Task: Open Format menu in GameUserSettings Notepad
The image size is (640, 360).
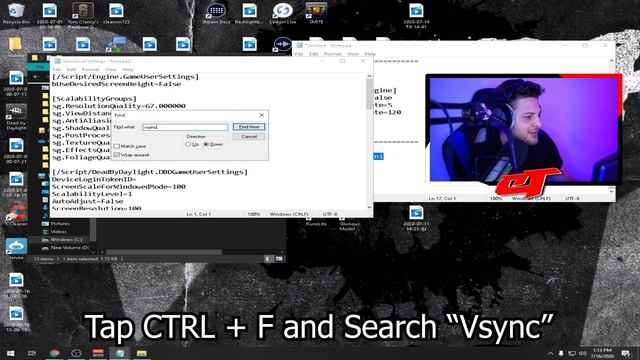Action: [x=90, y=69]
